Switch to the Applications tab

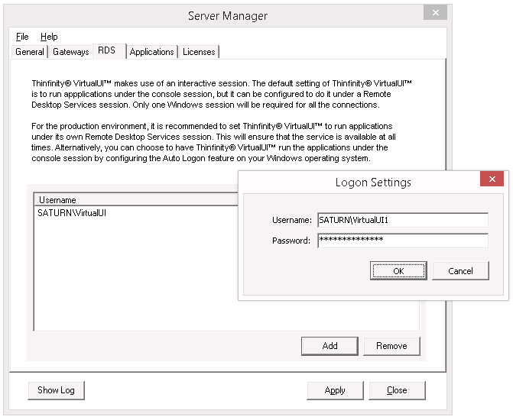(x=152, y=52)
